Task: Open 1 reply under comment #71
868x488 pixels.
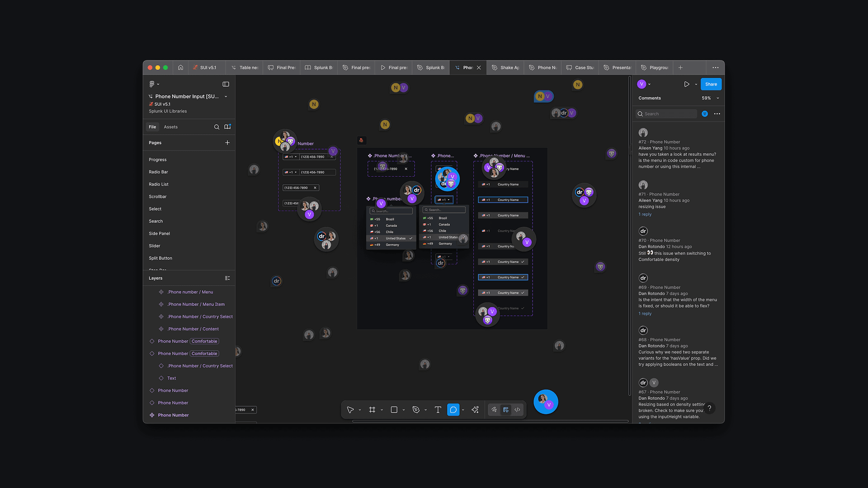Action: [645, 215]
